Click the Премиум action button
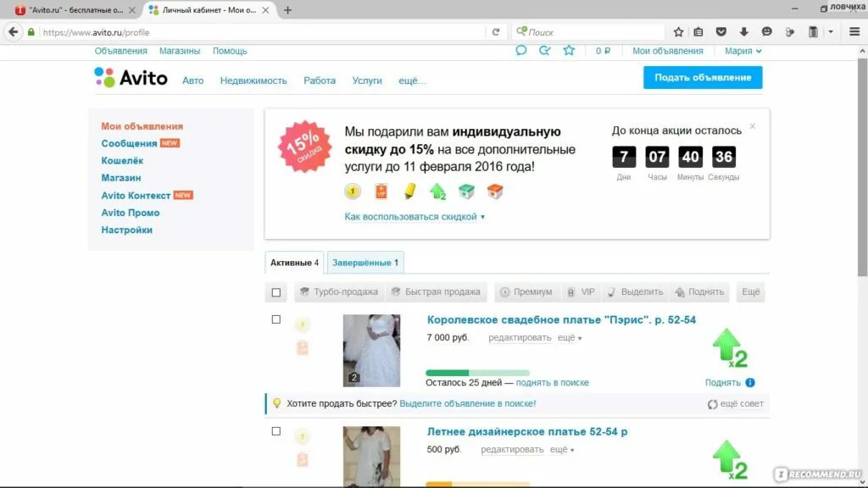868x488 pixels. (x=526, y=291)
